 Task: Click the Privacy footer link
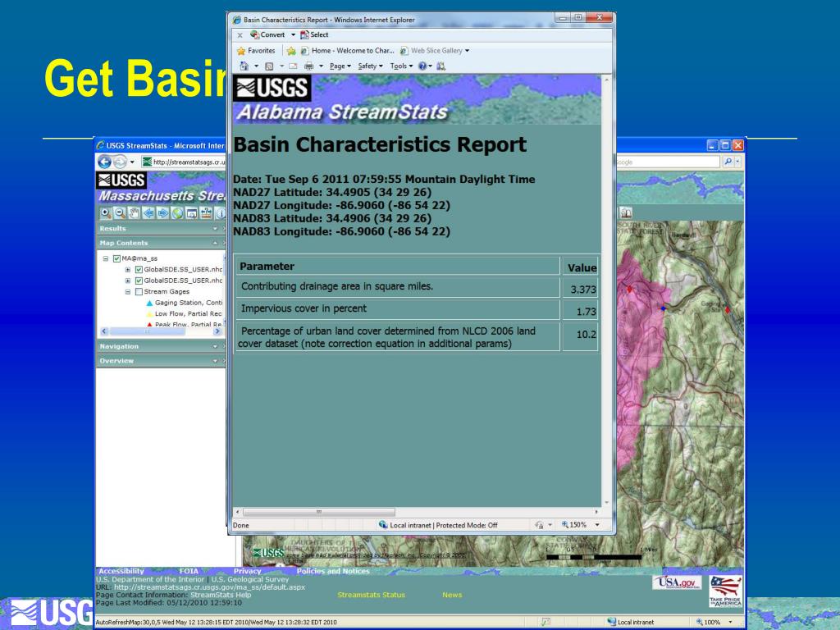[x=248, y=571]
